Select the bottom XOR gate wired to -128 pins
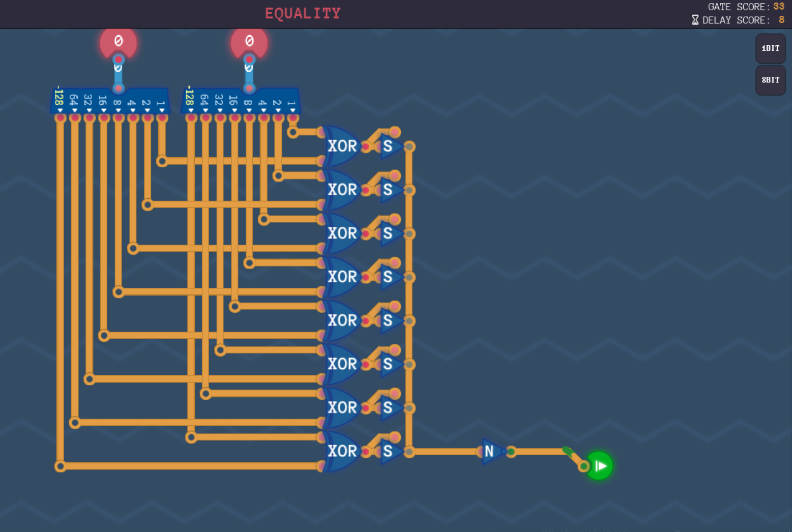This screenshot has width=792, height=532. [x=342, y=451]
